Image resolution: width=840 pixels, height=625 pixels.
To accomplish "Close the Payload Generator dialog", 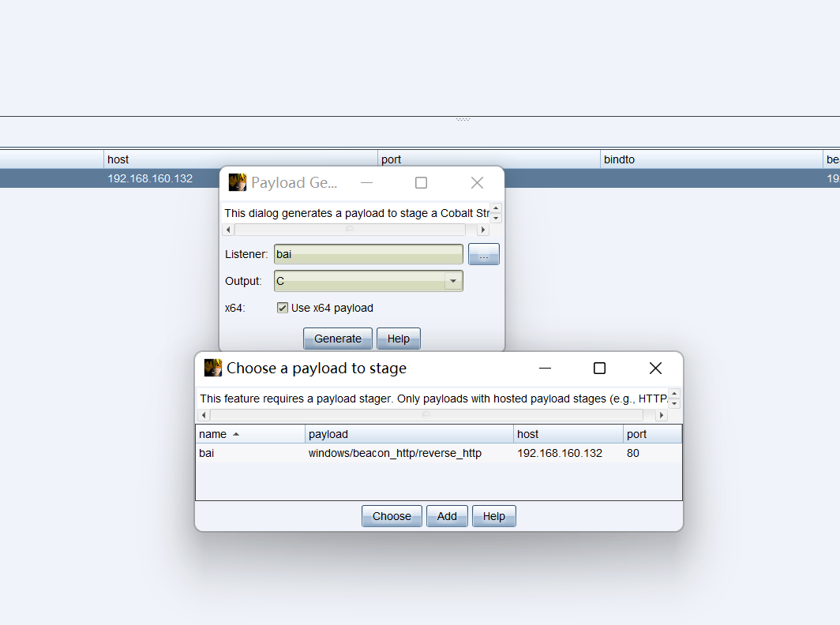I will coord(477,182).
